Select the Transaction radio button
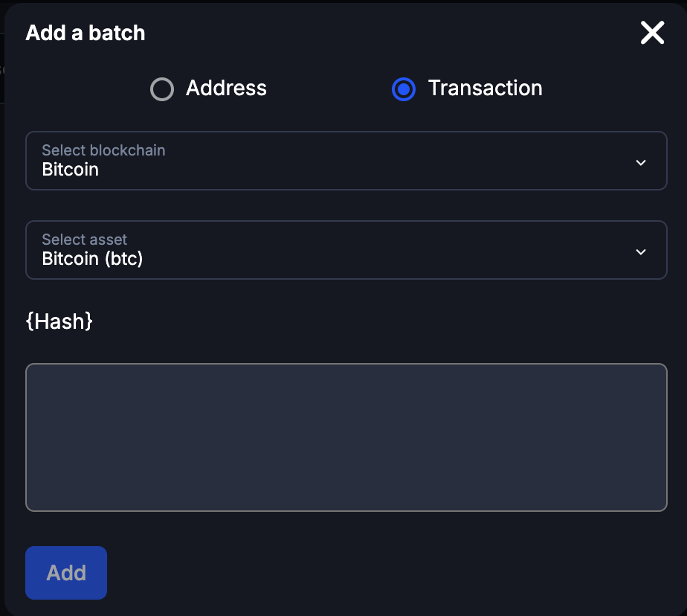 pos(403,89)
